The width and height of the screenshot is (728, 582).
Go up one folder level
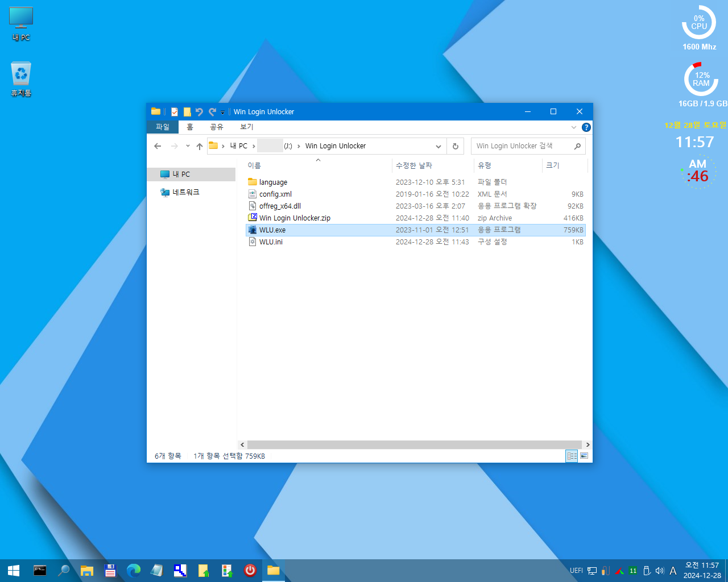coord(200,146)
